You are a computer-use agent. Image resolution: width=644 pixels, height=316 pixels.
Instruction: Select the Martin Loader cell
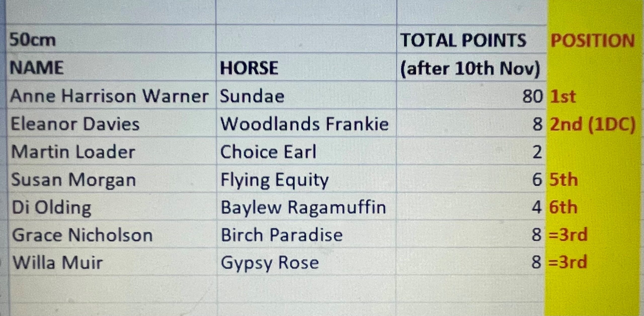coord(112,151)
